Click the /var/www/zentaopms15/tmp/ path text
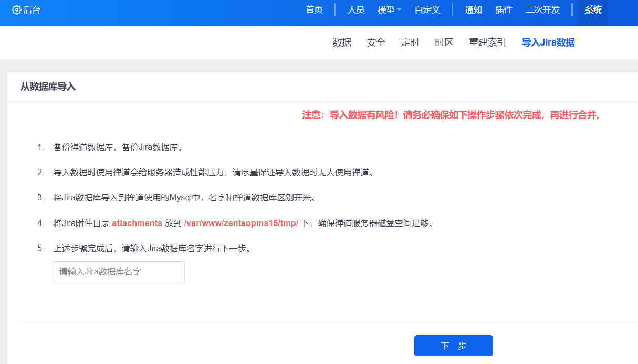This screenshot has height=364, width=638. pyautogui.click(x=241, y=223)
